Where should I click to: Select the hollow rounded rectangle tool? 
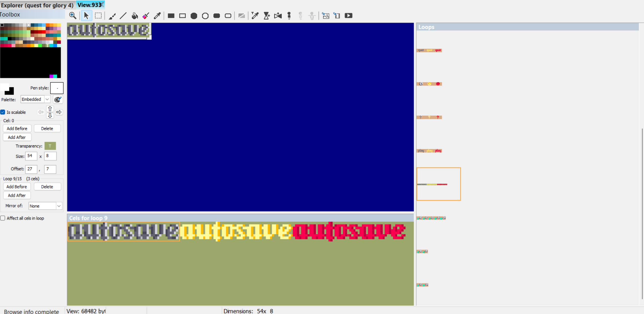tap(228, 16)
